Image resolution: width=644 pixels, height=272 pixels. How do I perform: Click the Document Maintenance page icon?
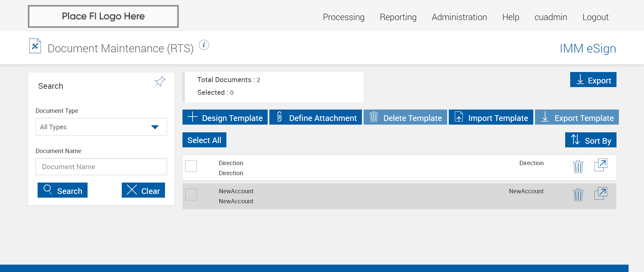coord(35,46)
